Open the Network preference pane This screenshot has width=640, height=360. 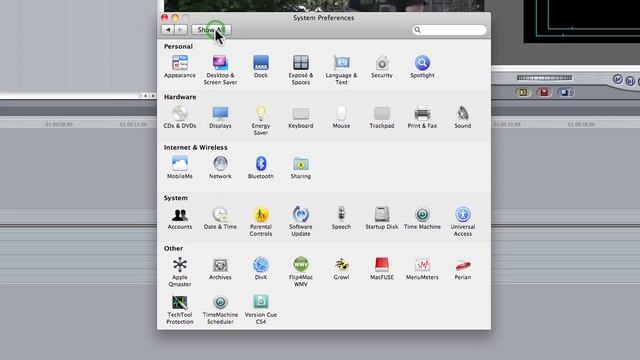click(x=220, y=167)
